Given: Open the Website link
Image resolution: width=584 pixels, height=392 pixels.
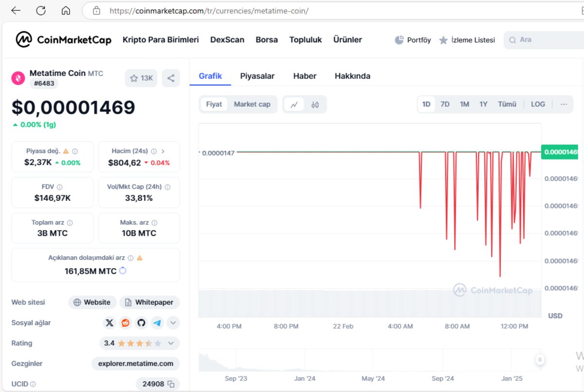Looking at the screenshot, I should coord(92,302).
